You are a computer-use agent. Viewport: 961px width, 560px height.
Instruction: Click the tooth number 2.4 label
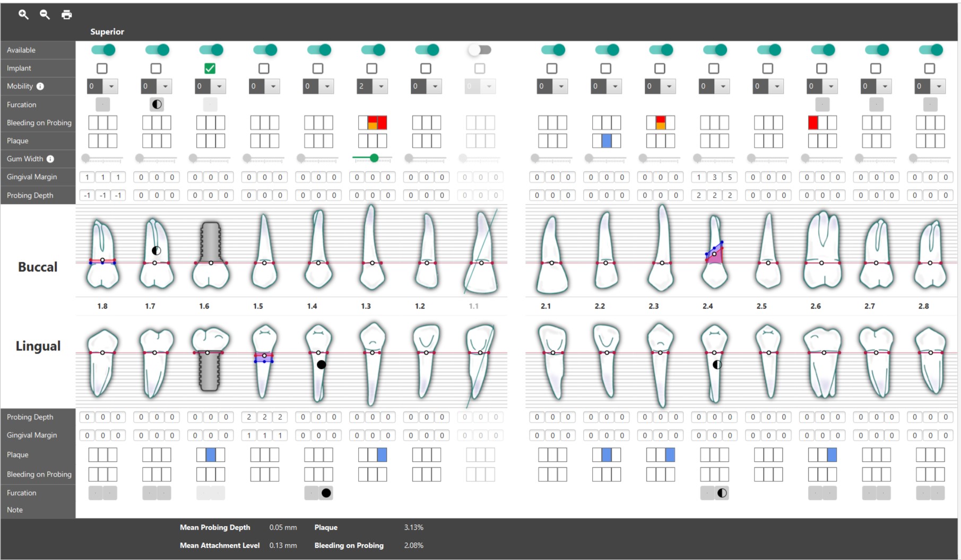click(707, 306)
